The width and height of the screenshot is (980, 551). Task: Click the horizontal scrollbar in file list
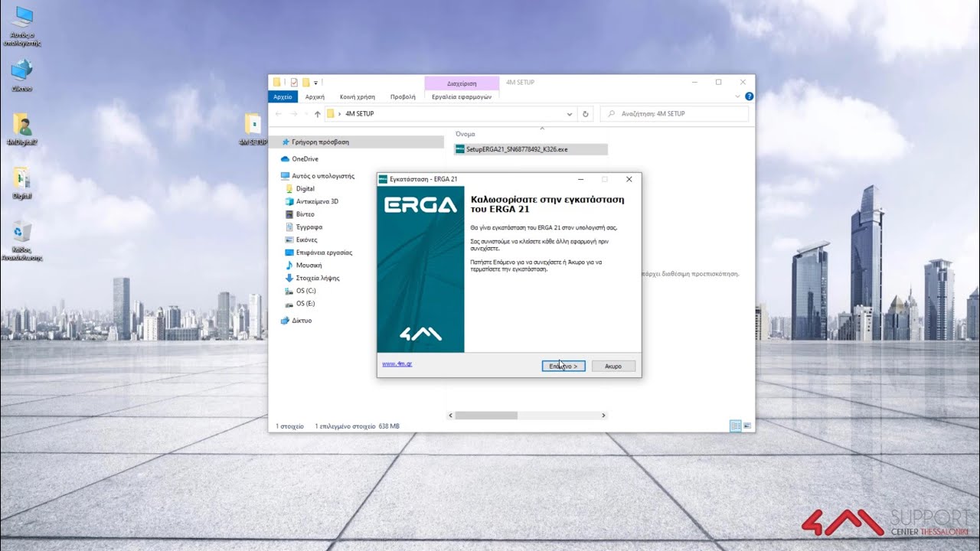pos(486,416)
